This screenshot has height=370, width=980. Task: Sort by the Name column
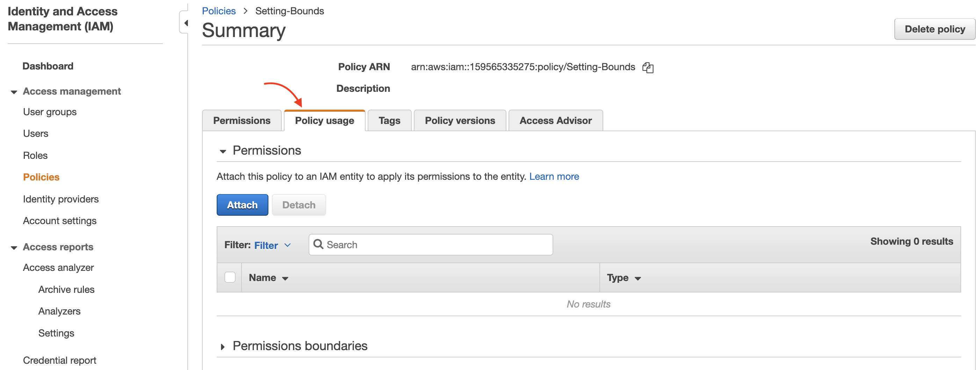(x=268, y=278)
